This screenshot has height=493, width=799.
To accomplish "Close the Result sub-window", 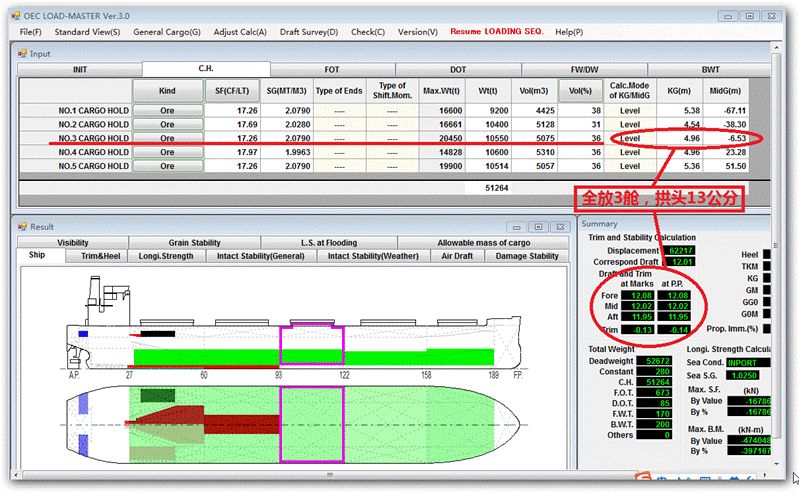I will point(560,227).
